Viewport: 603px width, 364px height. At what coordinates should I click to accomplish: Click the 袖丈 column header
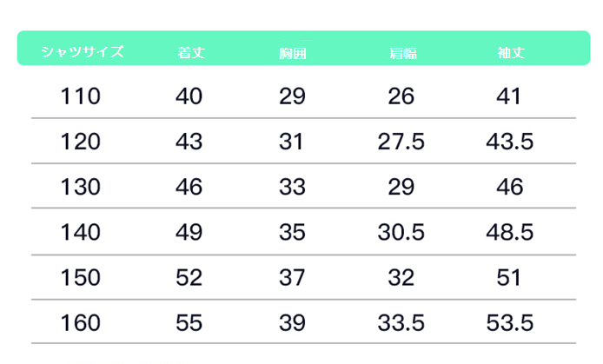(511, 53)
